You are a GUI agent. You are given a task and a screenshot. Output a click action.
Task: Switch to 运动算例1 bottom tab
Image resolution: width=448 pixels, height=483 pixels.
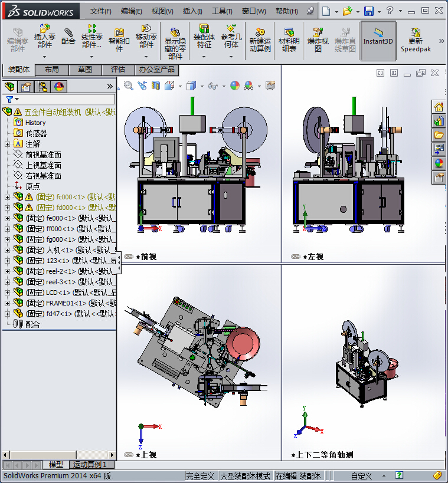92,465
